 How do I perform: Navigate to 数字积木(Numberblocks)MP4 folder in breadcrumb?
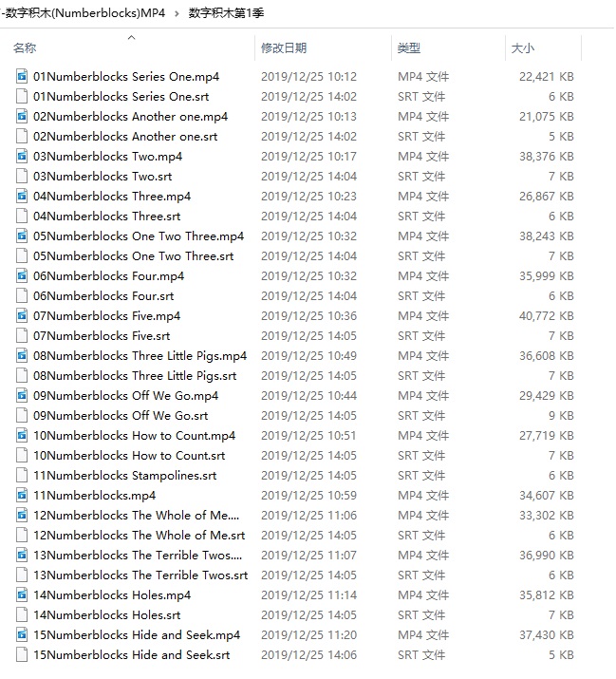[x=84, y=12]
